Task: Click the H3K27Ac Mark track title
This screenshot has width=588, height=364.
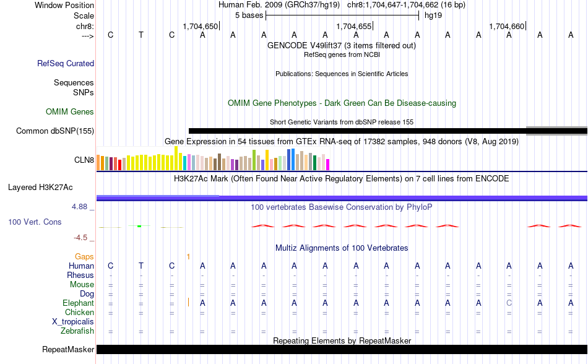Action: (342, 179)
